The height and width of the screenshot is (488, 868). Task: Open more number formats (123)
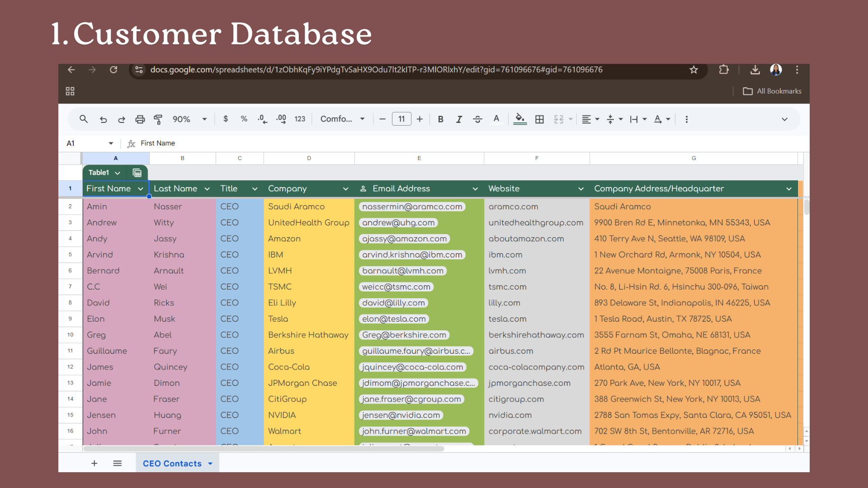point(300,119)
